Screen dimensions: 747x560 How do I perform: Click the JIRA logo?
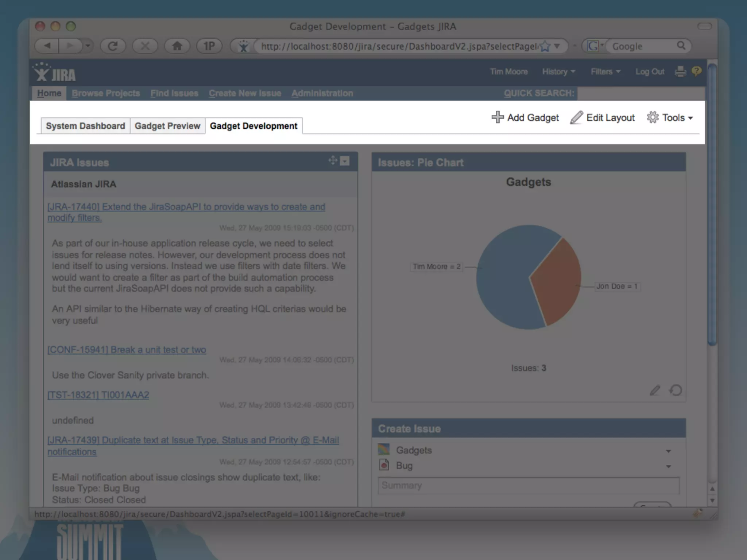pyautogui.click(x=54, y=73)
